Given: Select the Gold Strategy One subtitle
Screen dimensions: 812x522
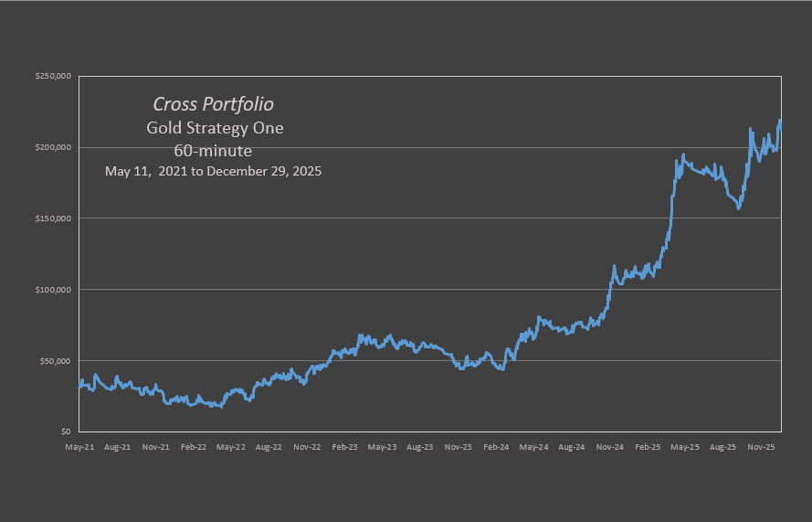Looking at the screenshot, I should (x=215, y=128).
